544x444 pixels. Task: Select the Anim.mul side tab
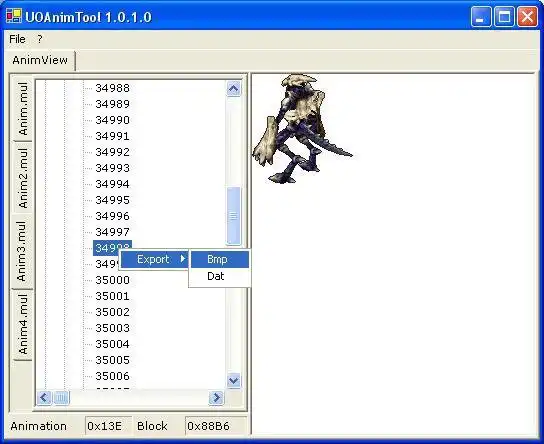click(23, 109)
